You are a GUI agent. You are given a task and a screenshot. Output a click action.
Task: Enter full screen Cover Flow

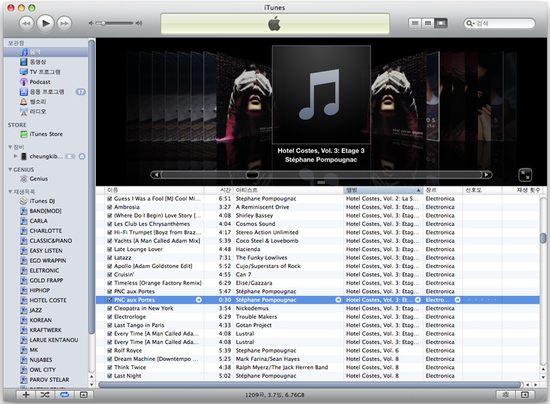click(x=525, y=175)
